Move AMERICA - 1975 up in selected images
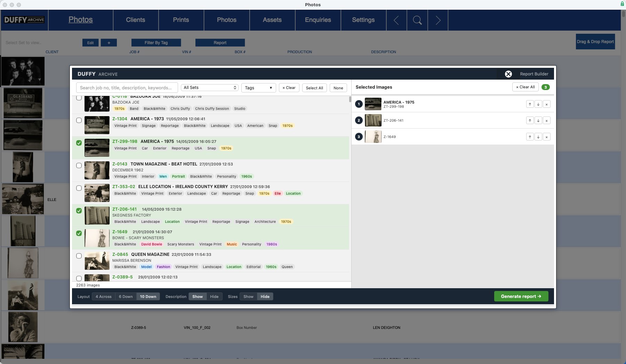This screenshot has width=626, height=364. 530,104
